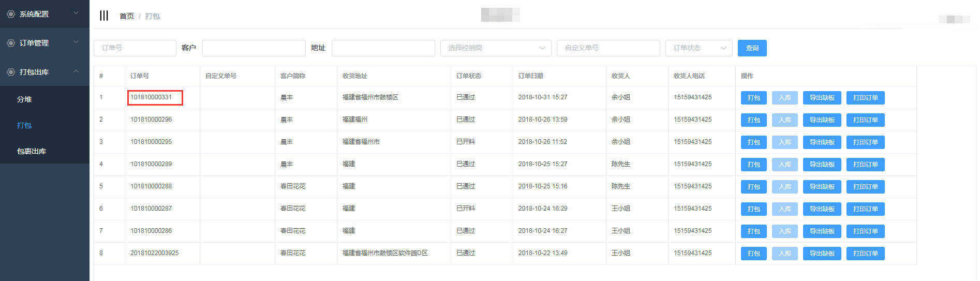Focus the 自定义单号 input field

(608, 48)
